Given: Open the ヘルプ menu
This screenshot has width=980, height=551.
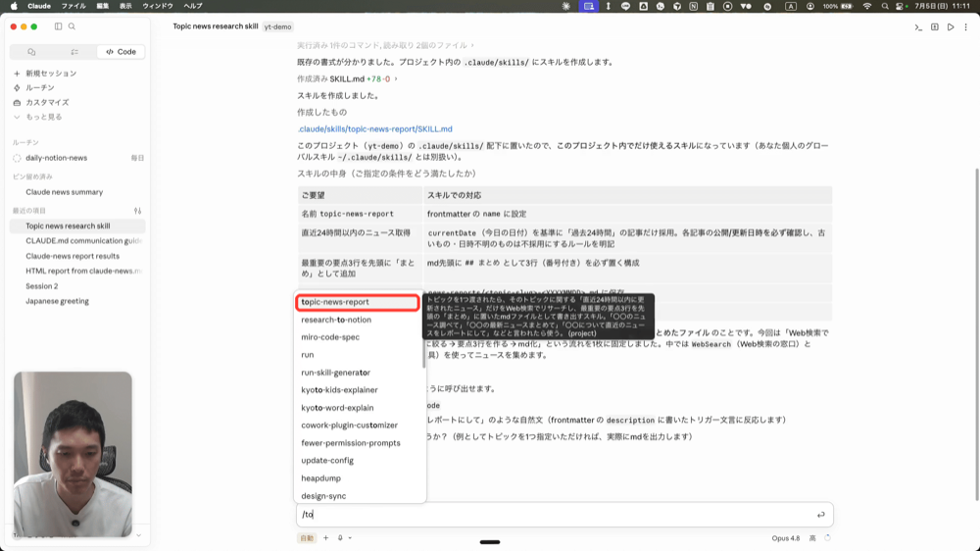Looking at the screenshot, I should 192,6.
